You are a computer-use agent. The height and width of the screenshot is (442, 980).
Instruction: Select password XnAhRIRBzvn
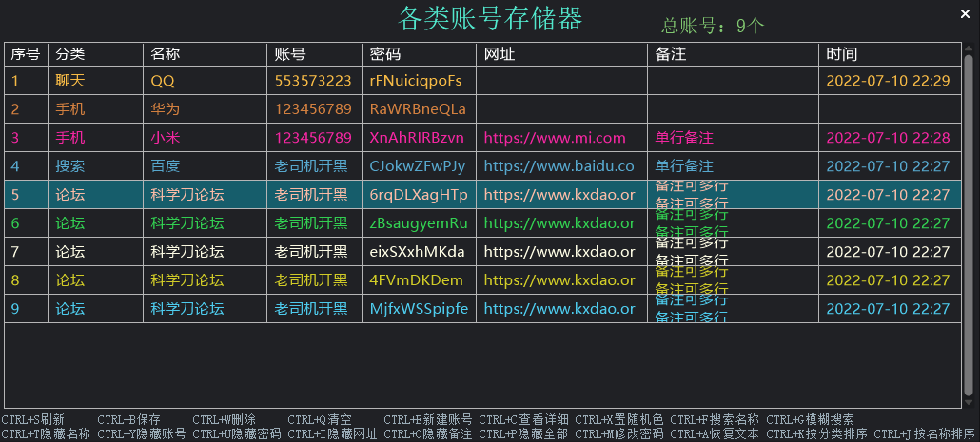tap(419, 138)
